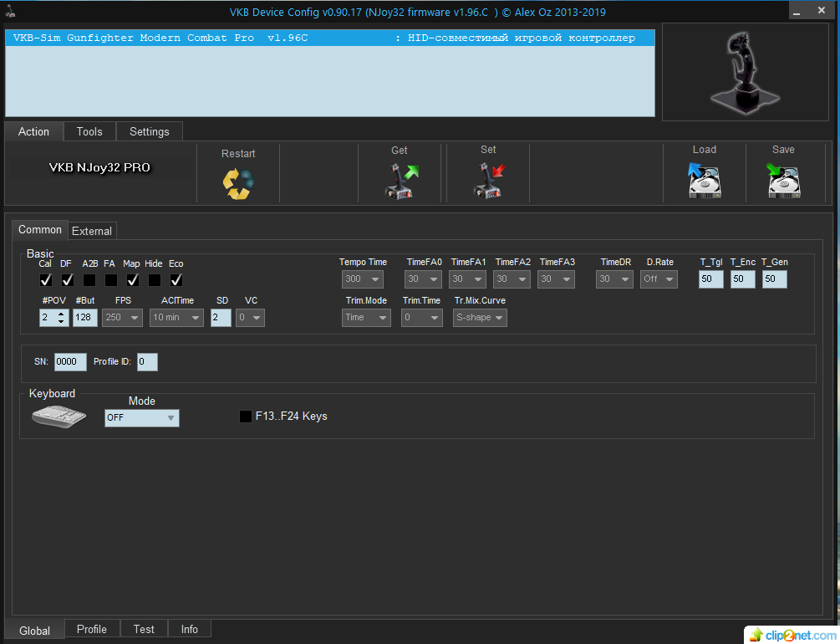Click the #But input field

pyautogui.click(x=85, y=318)
